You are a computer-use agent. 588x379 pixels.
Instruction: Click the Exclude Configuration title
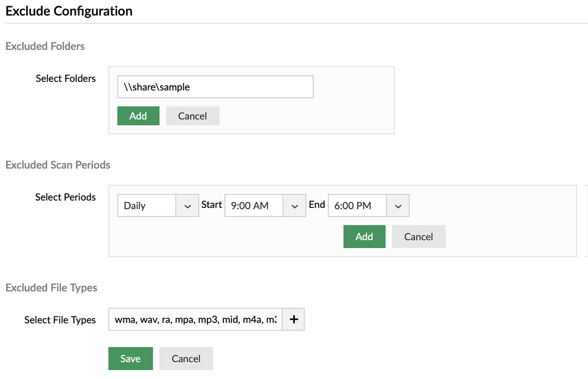pos(69,11)
